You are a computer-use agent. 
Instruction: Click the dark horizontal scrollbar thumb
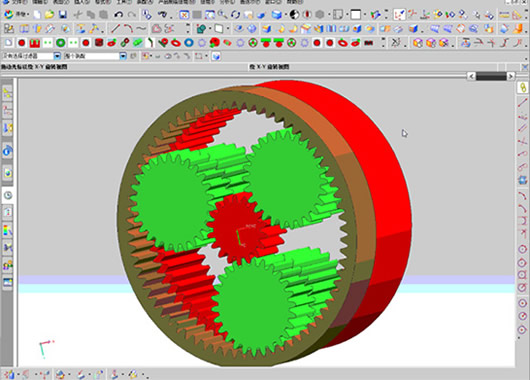[x=491, y=76]
